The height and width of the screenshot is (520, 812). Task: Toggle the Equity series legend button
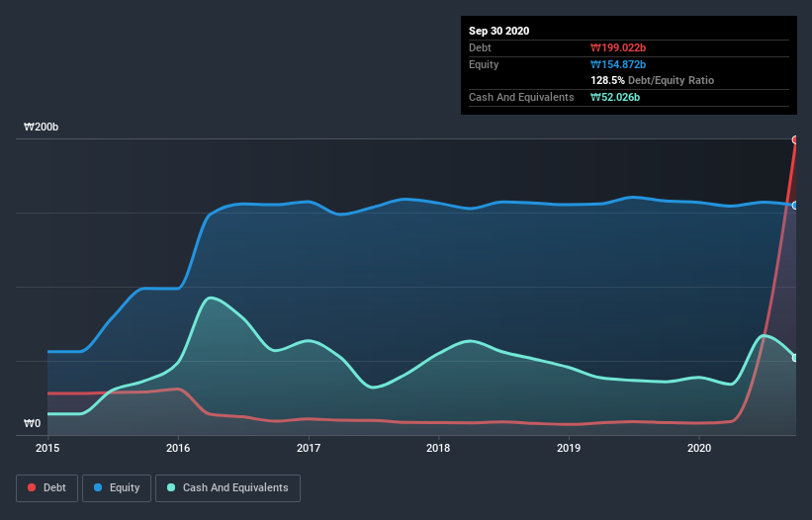117,488
